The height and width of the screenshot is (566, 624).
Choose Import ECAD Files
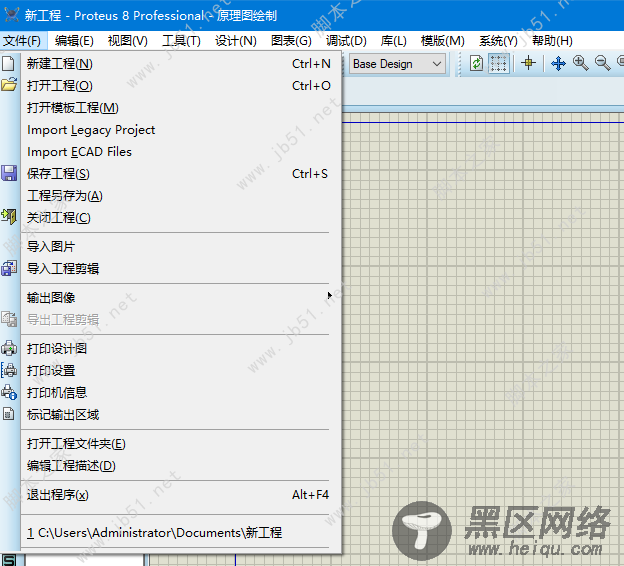(181, 152)
